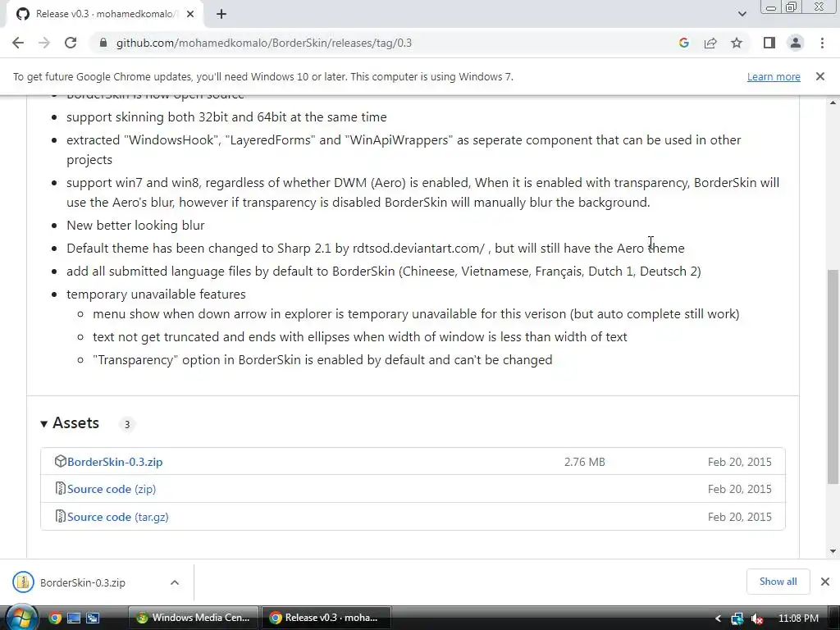Select the Release v0.3 GitHub tab
The image size is (840, 630).
click(104, 14)
